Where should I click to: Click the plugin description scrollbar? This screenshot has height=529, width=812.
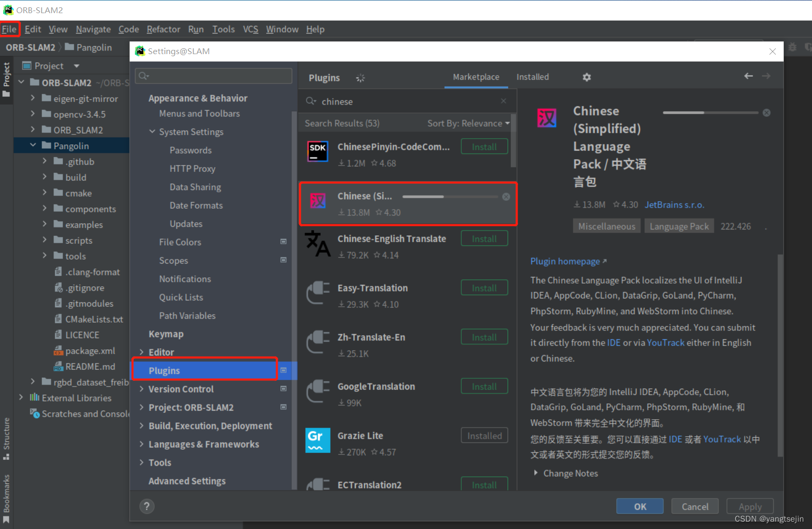[780, 355]
